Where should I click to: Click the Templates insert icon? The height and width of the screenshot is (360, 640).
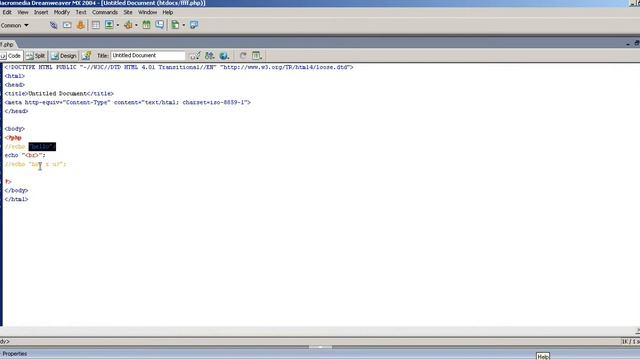coord(175,25)
